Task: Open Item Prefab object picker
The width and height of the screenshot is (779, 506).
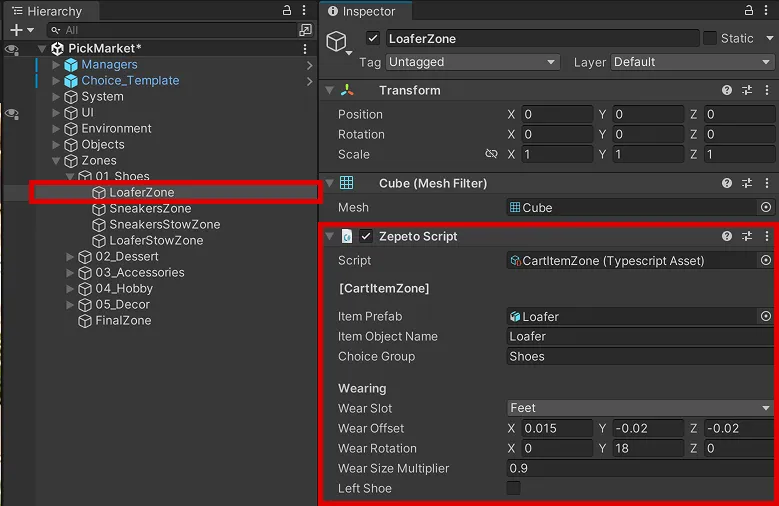Action: [x=766, y=316]
